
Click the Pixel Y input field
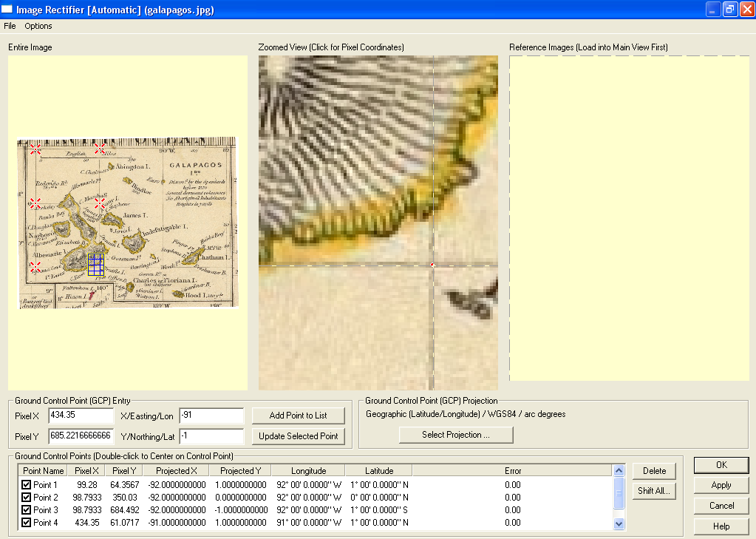[81, 436]
